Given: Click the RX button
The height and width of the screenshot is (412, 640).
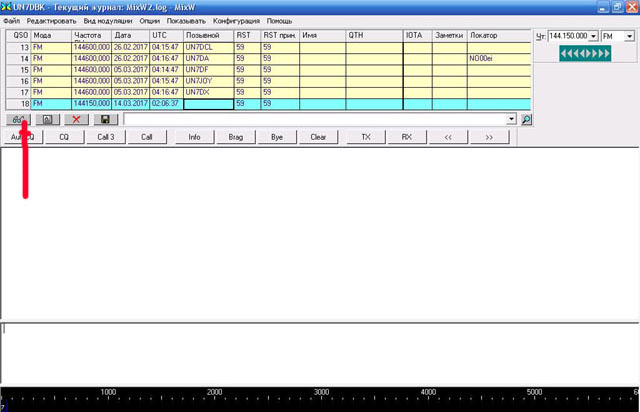Looking at the screenshot, I should coord(407,137).
